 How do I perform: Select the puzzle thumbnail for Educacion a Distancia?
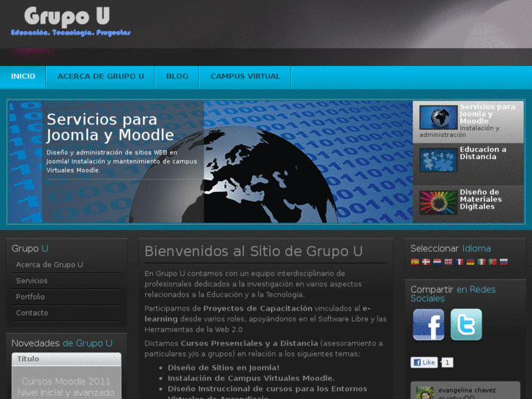438,160
